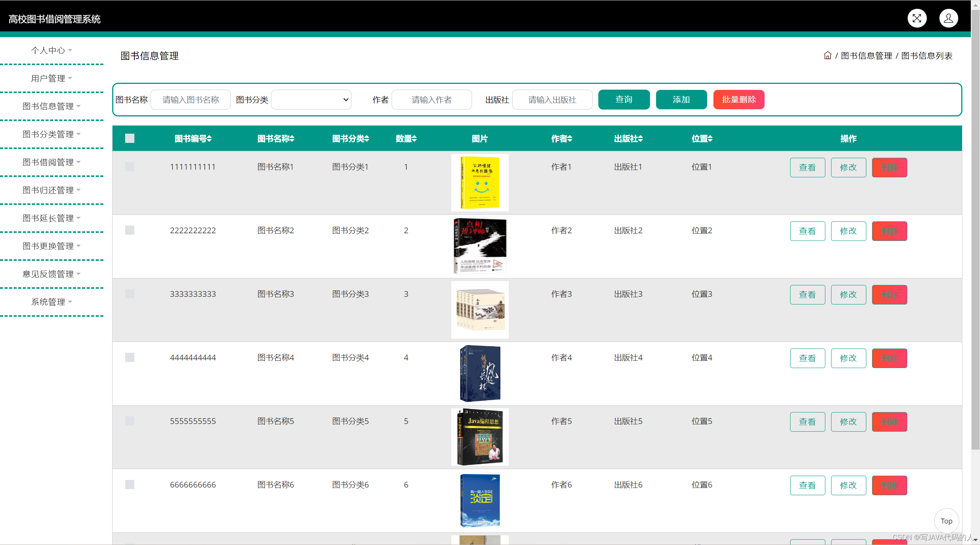Delete the 图书名称4 row
The image size is (980, 545).
coord(889,358)
